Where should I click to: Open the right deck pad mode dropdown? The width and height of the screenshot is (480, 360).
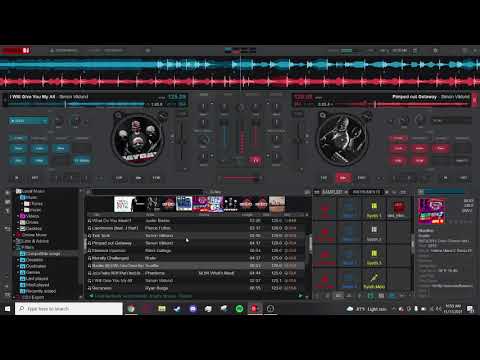coord(398,138)
